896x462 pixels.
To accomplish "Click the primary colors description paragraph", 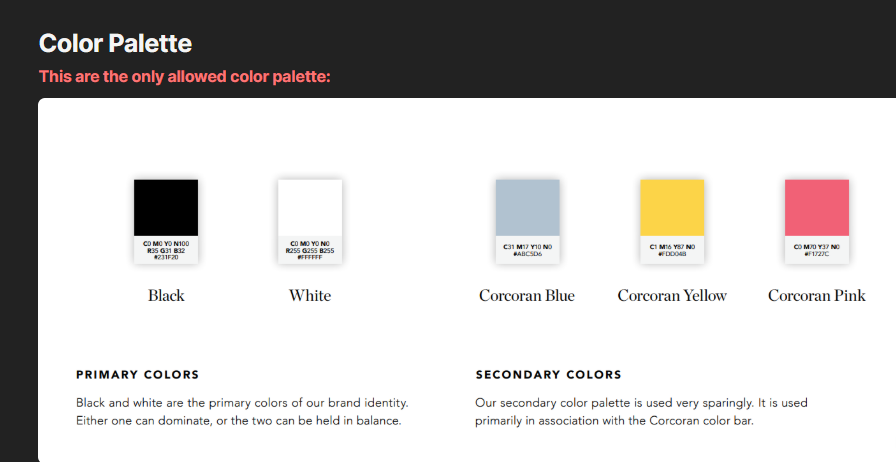I will click(242, 411).
